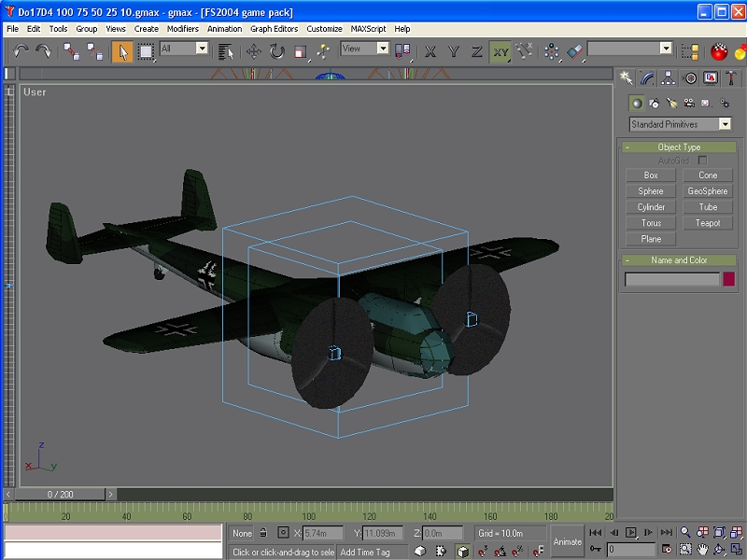747x560 pixels.
Task: Toggle the XY axis constraint button
Action: coord(501,51)
